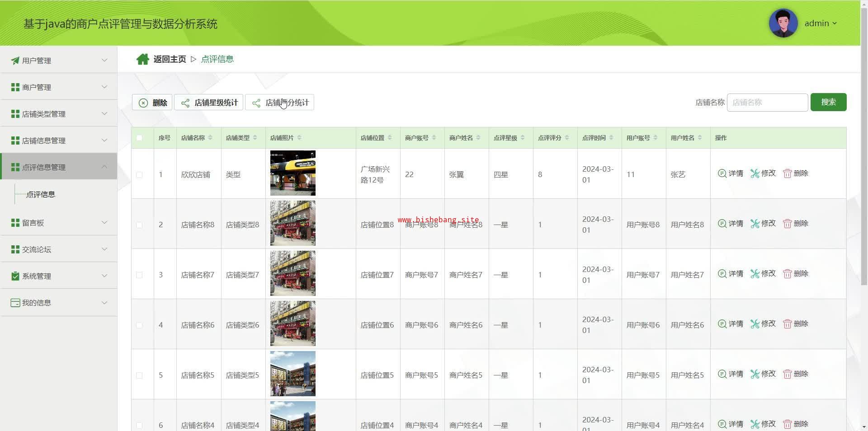This screenshot has width=868, height=431.
Task: Toggle the select-all checkbox in table header
Action: pos(139,138)
